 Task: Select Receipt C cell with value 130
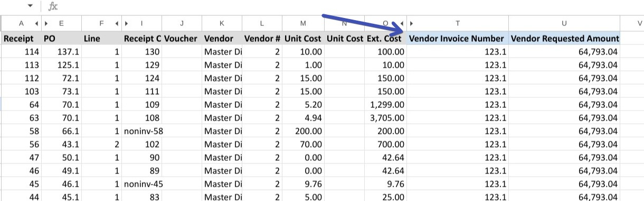point(142,52)
